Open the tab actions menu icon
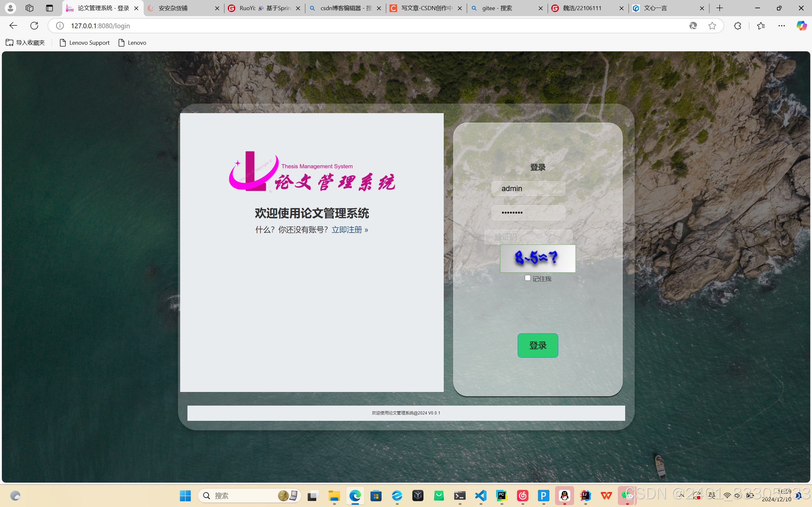The image size is (812, 507). (x=49, y=8)
